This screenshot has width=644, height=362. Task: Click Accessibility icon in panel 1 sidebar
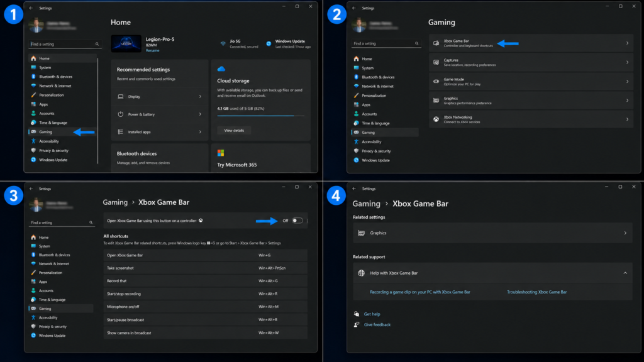(34, 141)
